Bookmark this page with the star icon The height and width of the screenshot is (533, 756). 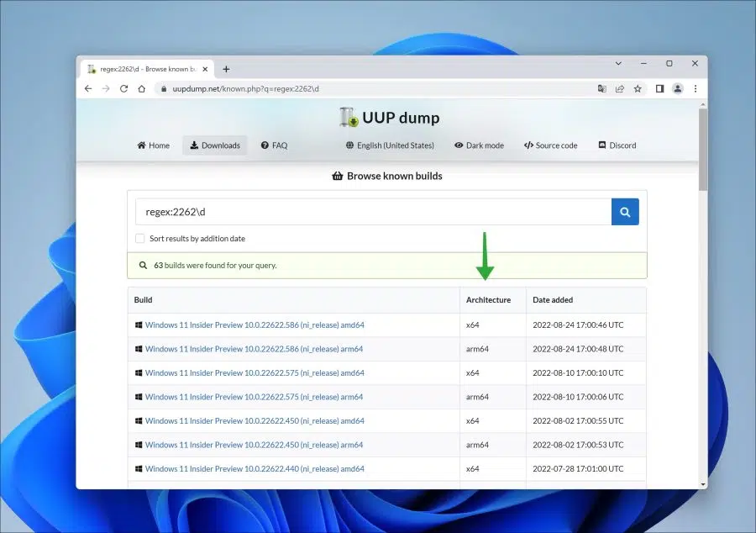click(x=638, y=89)
